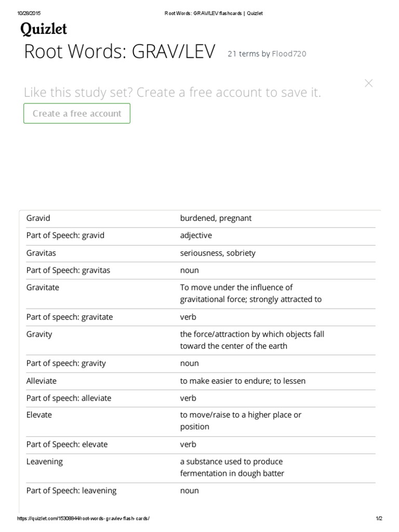The height and width of the screenshot is (532, 399).
Task: Click the 'seriousness, sobriety' definition
Action: (x=218, y=253)
